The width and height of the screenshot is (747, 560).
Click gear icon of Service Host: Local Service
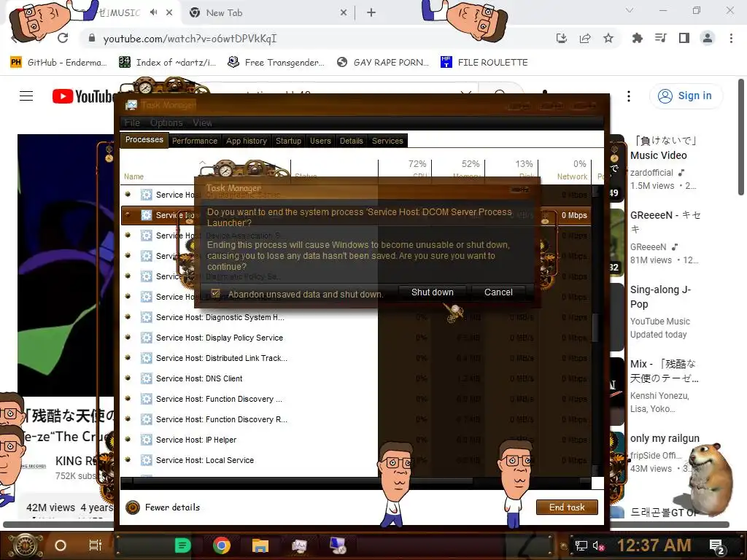point(147,460)
